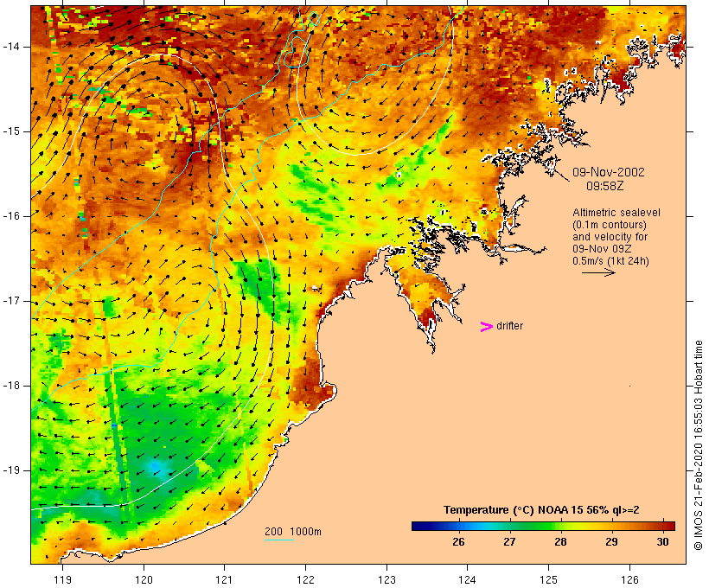Click longitude axis label 121
The width and height of the screenshot is (709, 588).
[225, 579]
